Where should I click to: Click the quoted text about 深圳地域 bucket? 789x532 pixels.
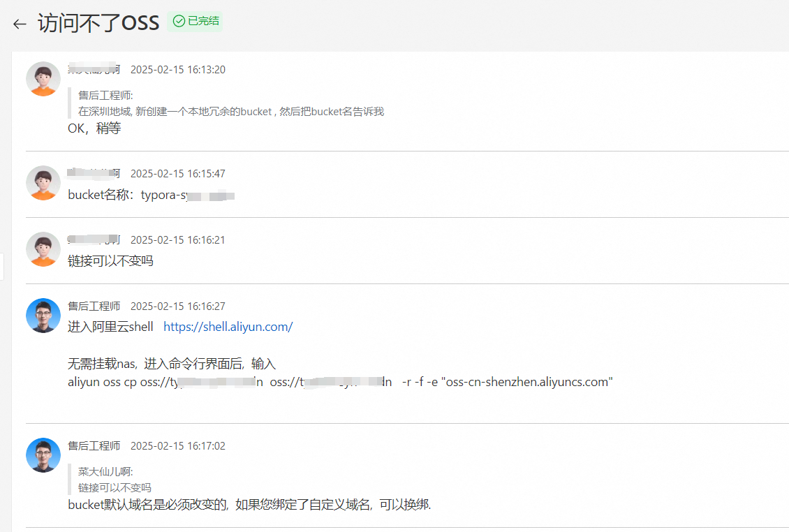pos(231,111)
